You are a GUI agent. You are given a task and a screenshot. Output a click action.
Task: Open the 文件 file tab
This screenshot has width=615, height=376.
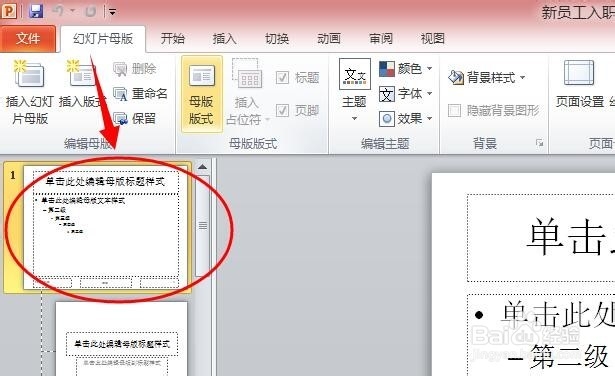coord(28,39)
